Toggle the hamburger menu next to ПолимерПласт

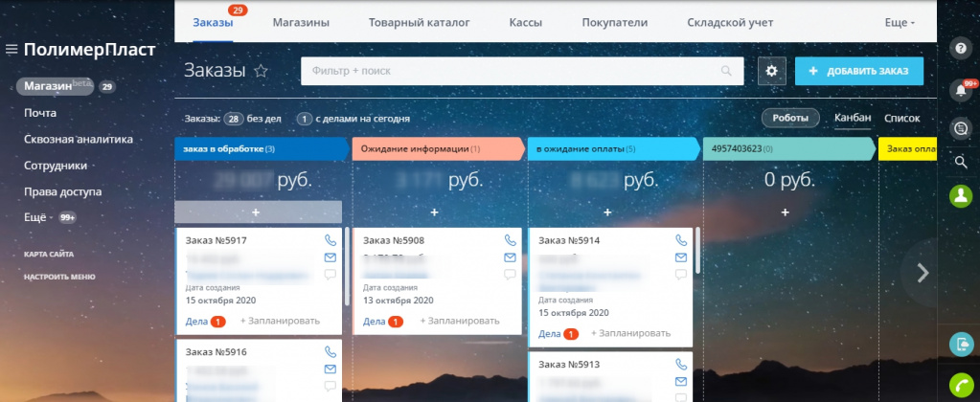11,50
